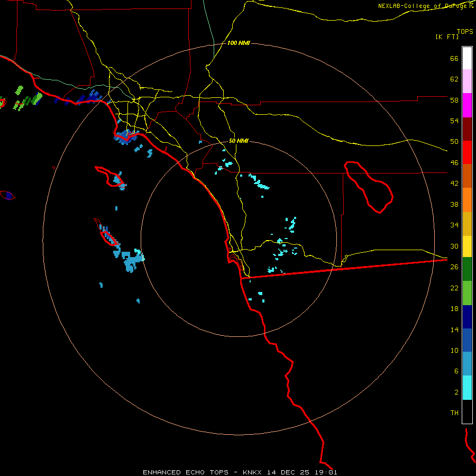The height and width of the screenshot is (476, 476).
Task: Click the orange 38 kft legend swatch
Action: point(467,200)
